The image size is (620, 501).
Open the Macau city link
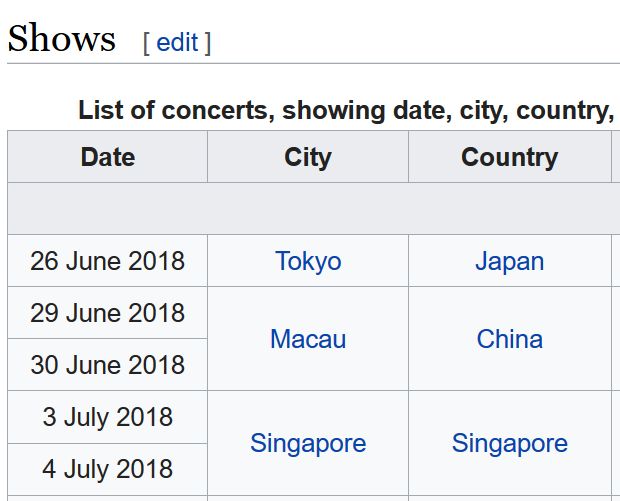(308, 339)
